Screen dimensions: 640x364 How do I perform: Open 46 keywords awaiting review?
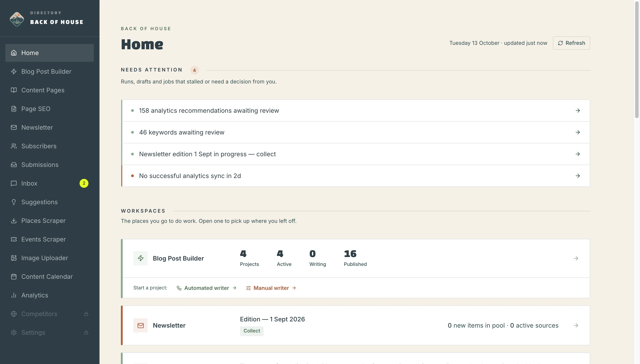[x=356, y=132]
